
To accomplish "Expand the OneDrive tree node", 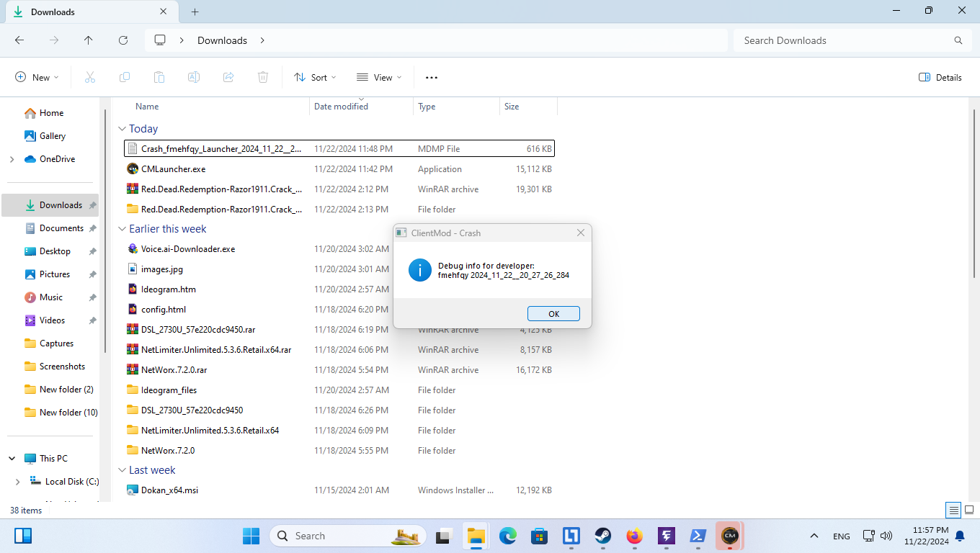I will [x=12, y=159].
